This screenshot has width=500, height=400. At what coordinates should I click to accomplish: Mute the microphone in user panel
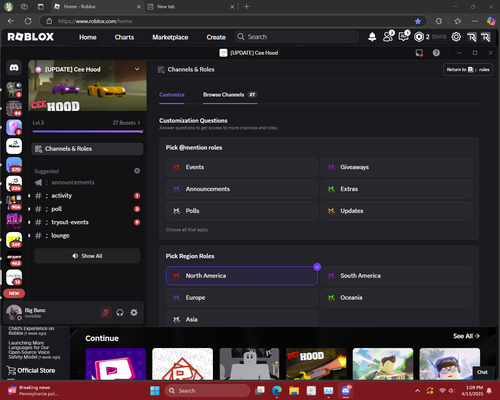click(x=106, y=313)
